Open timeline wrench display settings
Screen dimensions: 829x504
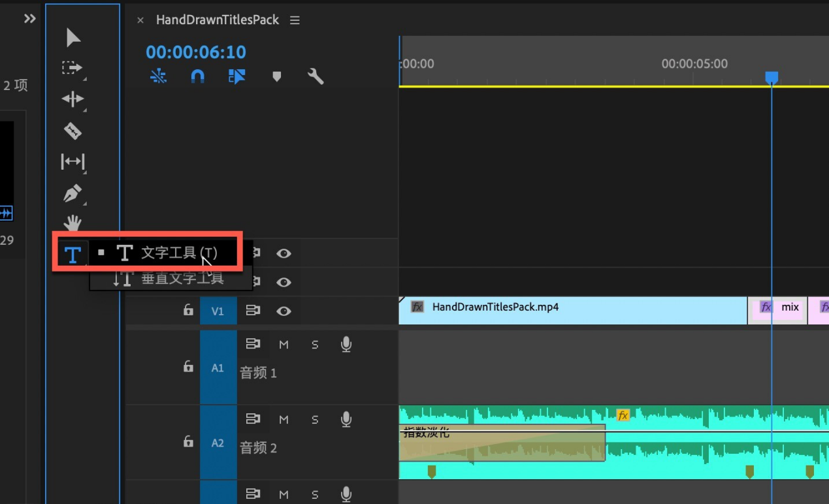(316, 77)
